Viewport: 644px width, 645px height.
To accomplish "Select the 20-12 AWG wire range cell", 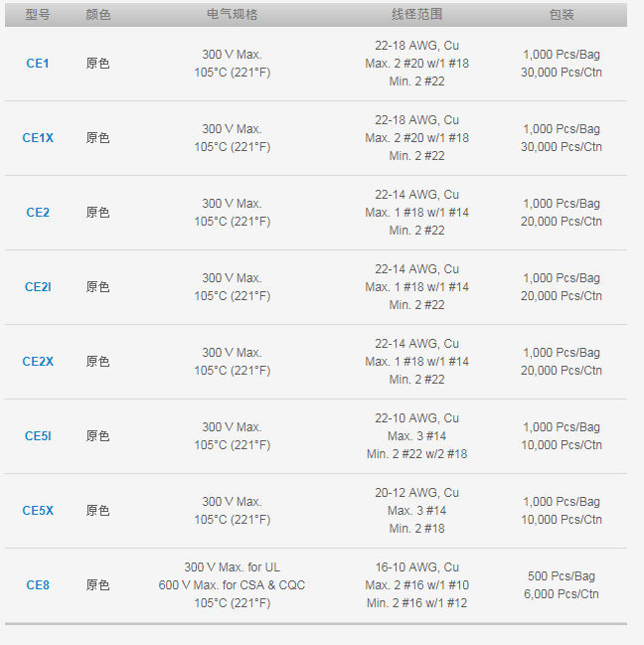I will click(416, 511).
